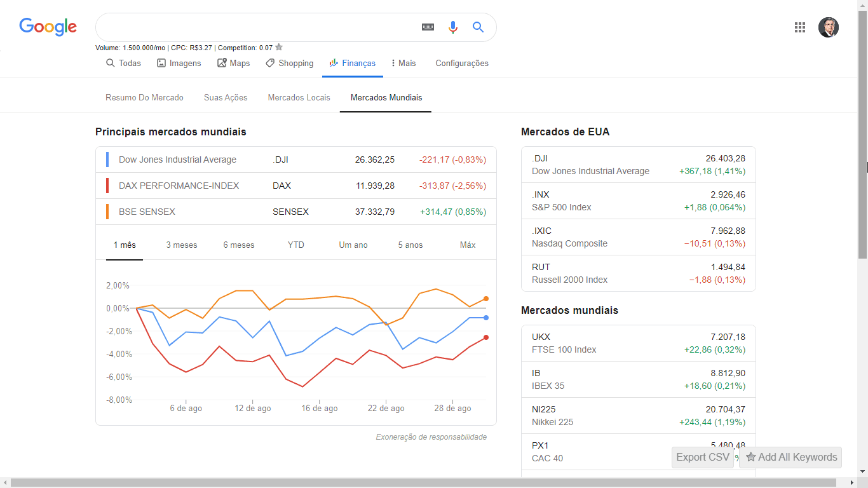Click the red DAX color marker
Screen dimensions: 868x488
[x=107, y=186]
